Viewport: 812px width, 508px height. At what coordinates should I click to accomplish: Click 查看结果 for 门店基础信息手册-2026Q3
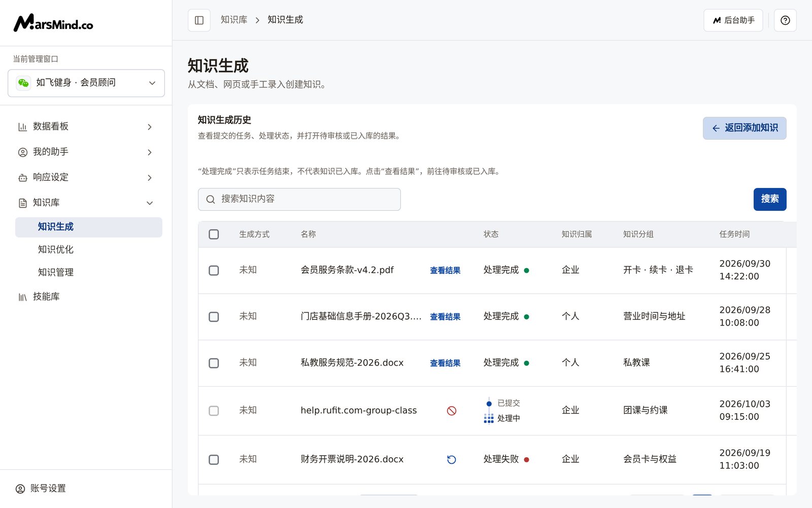(x=445, y=316)
